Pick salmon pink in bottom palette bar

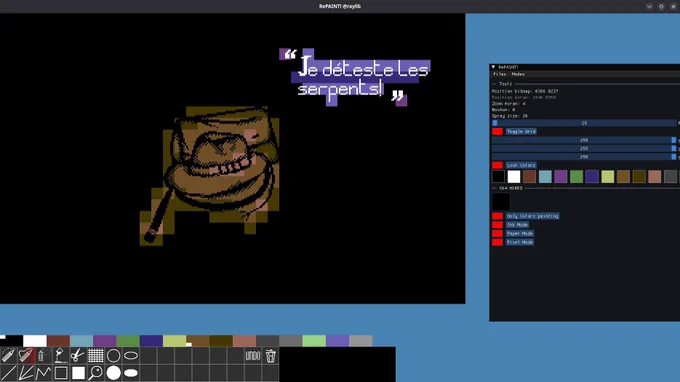tap(245, 341)
